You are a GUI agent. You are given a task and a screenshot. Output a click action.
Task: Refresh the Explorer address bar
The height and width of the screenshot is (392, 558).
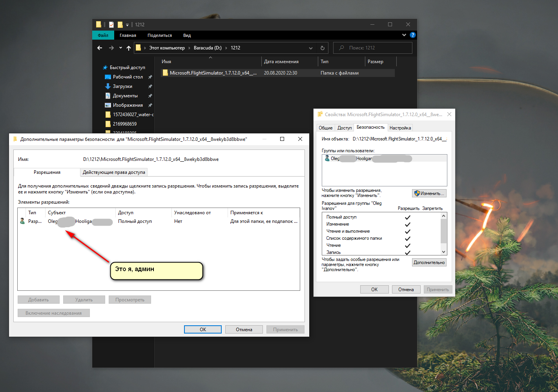tap(323, 48)
